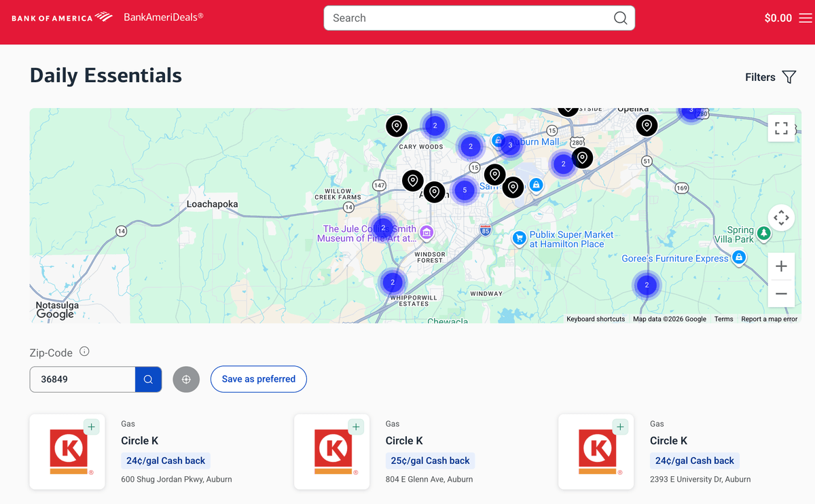Select the 3 cluster beside Auburn Mall
The image size is (815, 504).
[x=510, y=145]
